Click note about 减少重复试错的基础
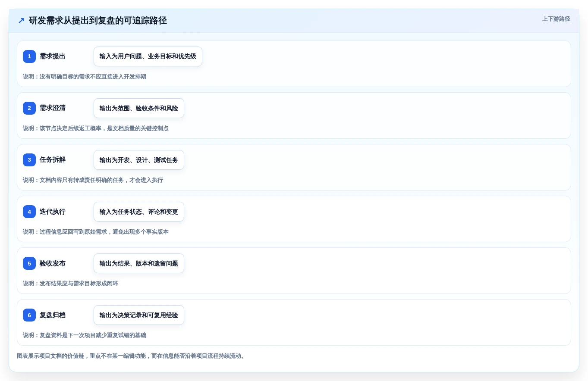 pyautogui.click(x=85, y=335)
